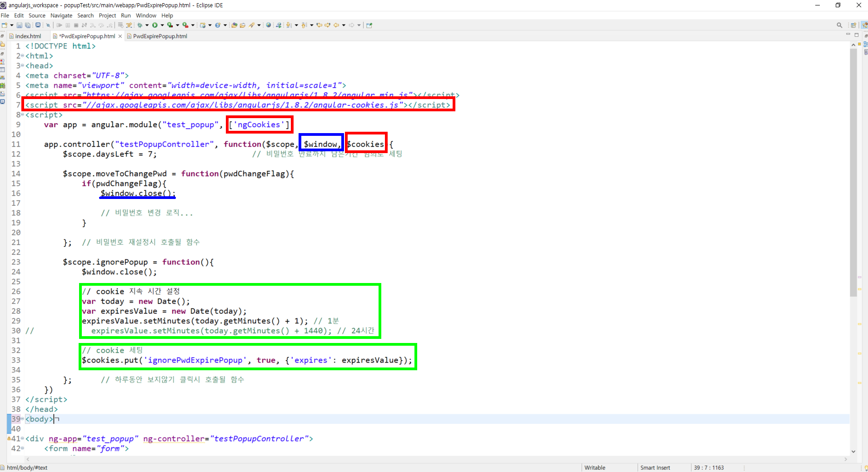
Task: Click the magnifier Access search icon
Action: coord(839,25)
